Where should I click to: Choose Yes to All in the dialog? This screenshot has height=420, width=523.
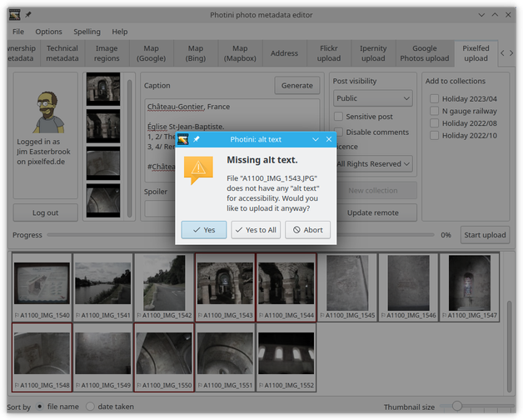click(256, 230)
